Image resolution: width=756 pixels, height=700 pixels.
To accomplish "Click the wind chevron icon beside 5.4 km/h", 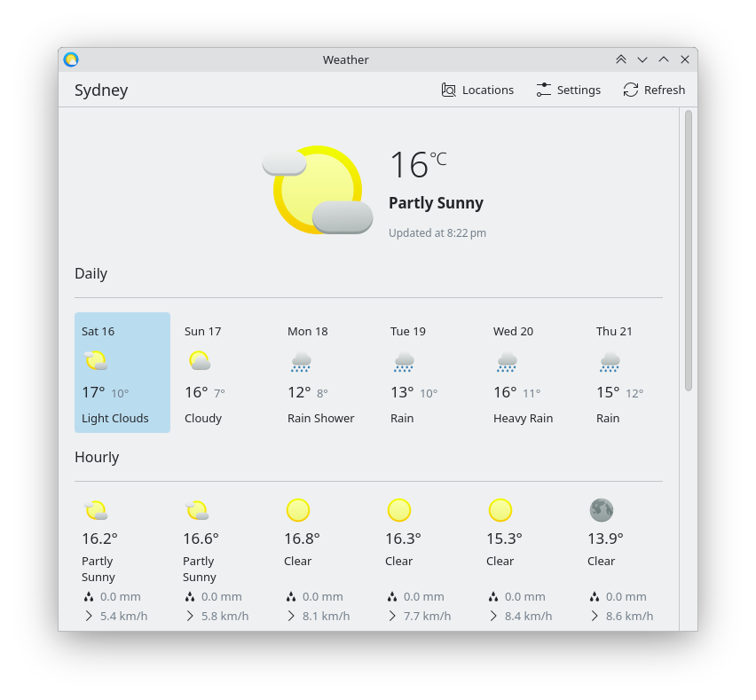I will (88, 616).
